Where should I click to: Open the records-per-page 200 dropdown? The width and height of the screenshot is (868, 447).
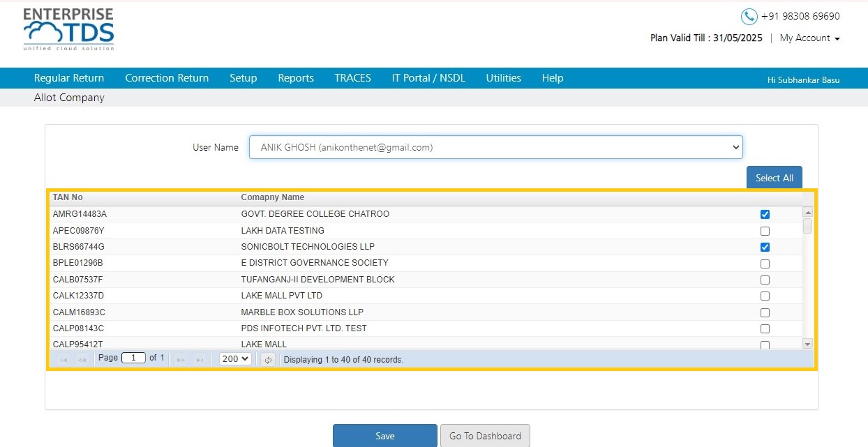(x=235, y=359)
